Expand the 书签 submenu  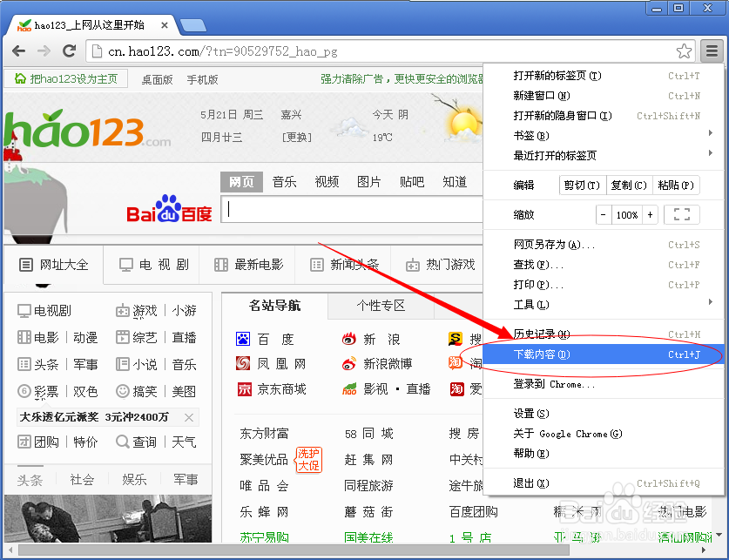click(603, 135)
